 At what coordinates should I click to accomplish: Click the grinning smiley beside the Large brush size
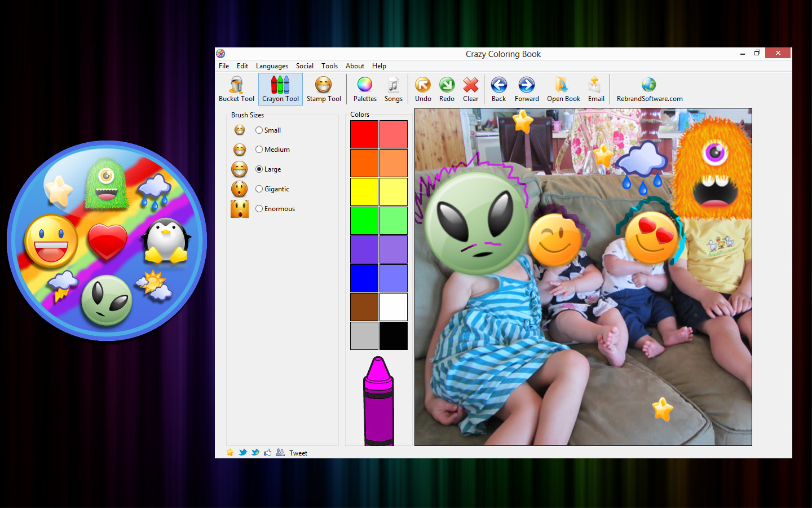tap(240, 169)
